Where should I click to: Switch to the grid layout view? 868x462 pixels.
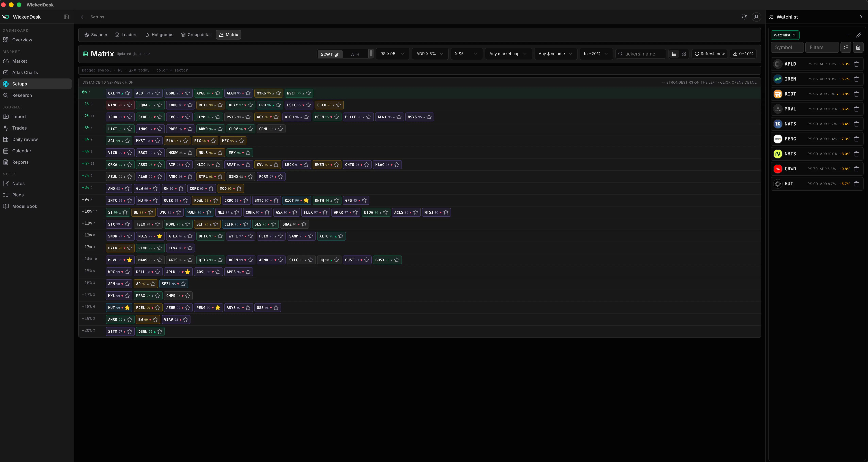(x=684, y=54)
